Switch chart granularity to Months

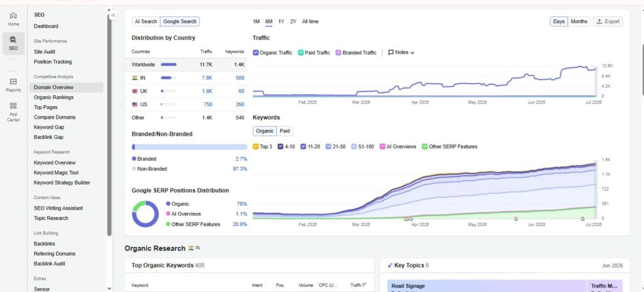(x=579, y=21)
